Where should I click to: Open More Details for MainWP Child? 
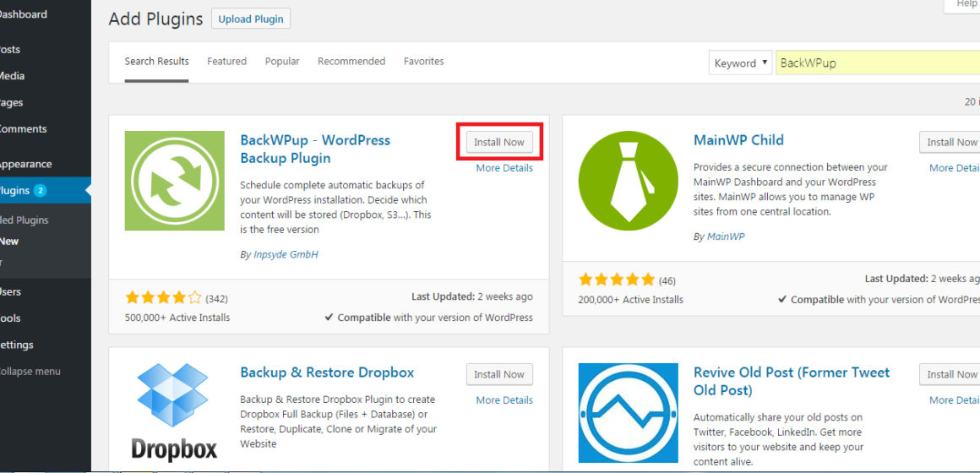[x=955, y=168]
